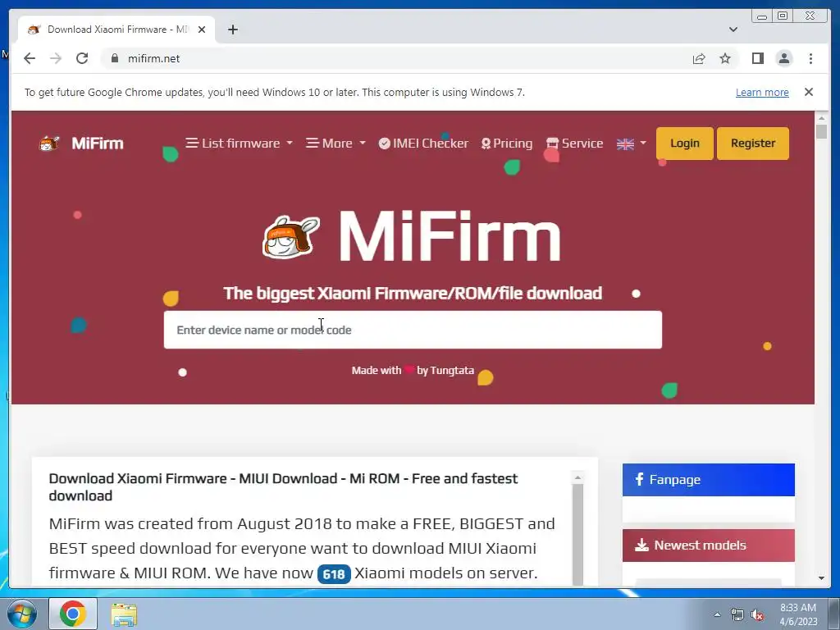The height and width of the screenshot is (630, 840).
Task: Open the IMEI Checker menu item
Action: pyautogui.click(x=423, y=144)
